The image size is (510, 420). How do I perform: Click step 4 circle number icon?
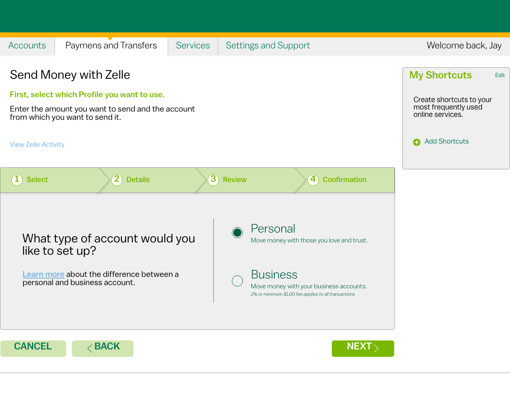click(313, 180)
